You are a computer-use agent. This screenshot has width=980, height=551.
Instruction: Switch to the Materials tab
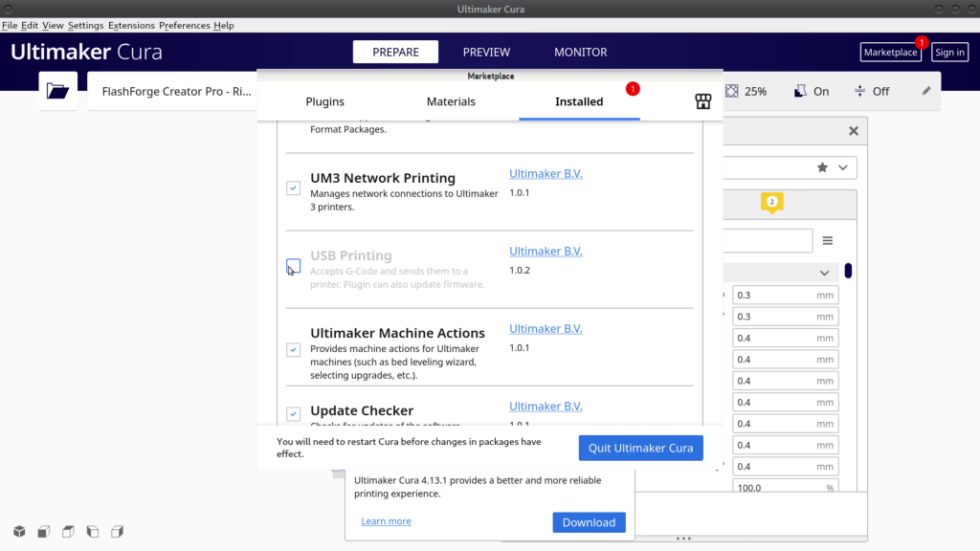pos(451,101)
